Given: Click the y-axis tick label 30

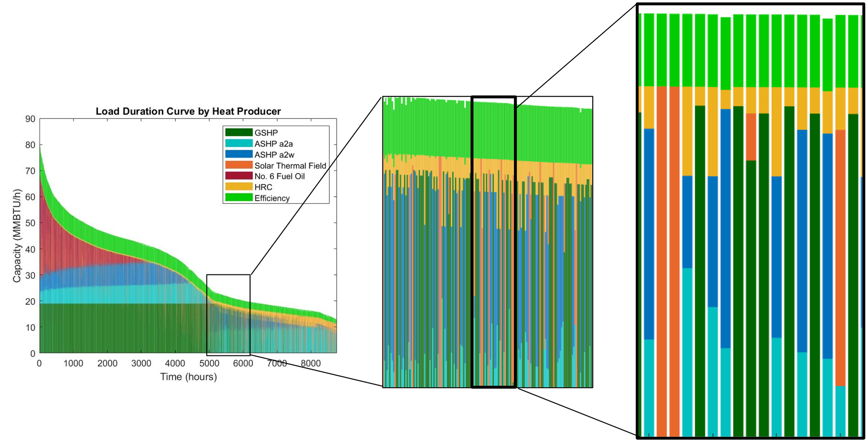Looking at the screenshot, I should [30, 275].
